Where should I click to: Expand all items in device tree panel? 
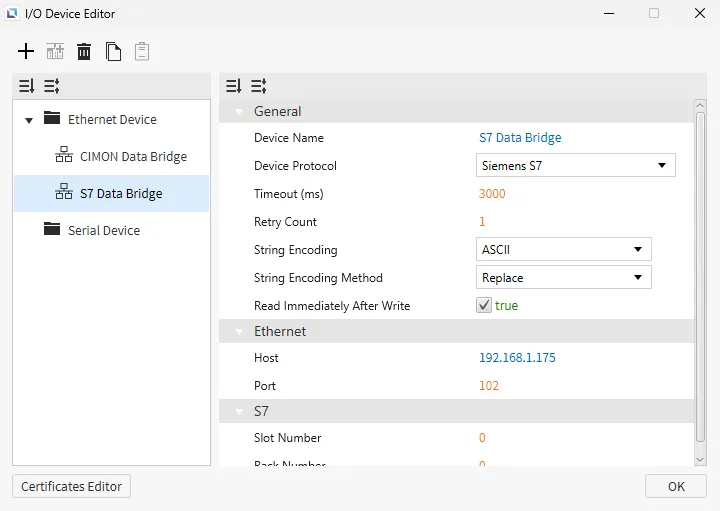tap(51, 86)
